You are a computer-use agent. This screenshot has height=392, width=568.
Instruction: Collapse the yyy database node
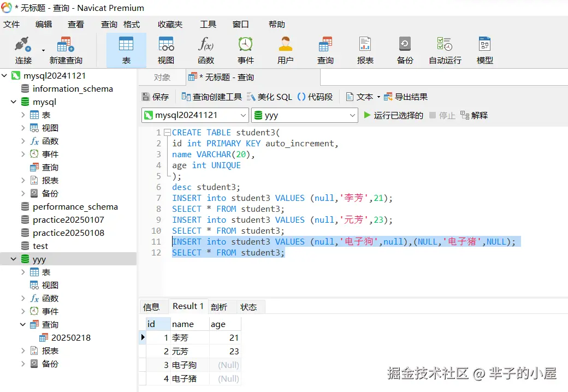point(14,259)
